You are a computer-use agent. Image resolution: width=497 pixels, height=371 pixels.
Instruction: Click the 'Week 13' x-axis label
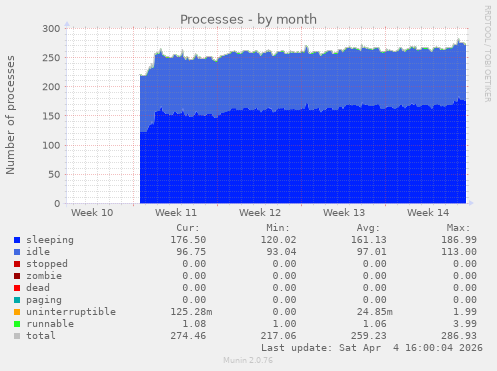344,213
